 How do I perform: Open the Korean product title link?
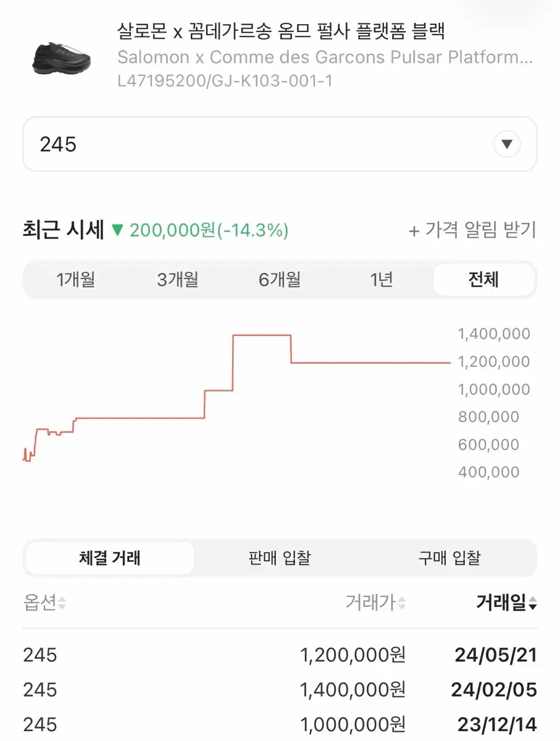281,30
